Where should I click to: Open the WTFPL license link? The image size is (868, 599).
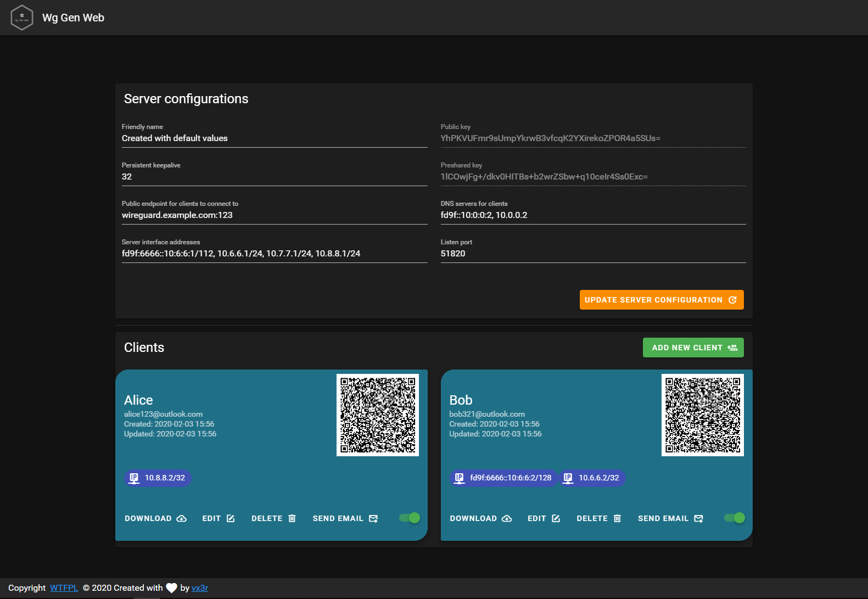coord(64,588)
